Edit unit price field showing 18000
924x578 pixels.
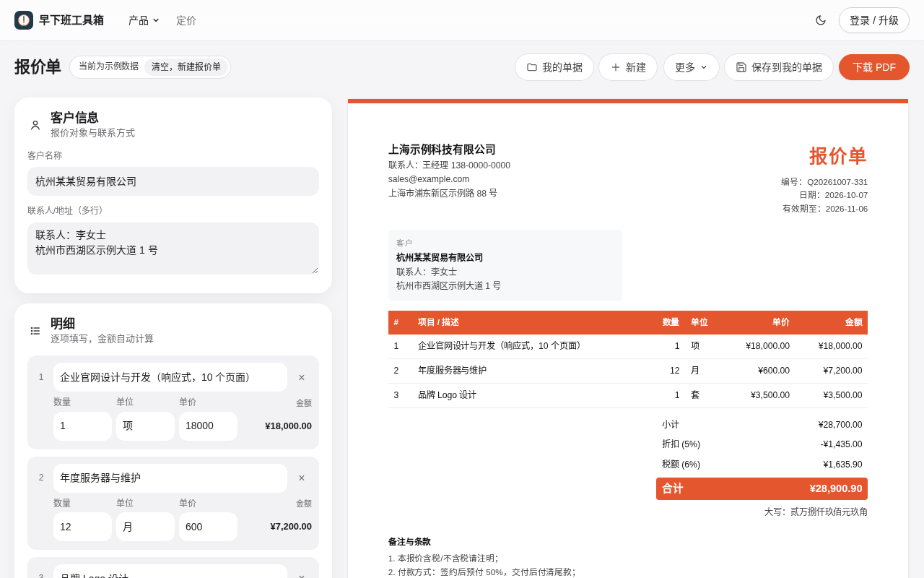pos(208,426)
